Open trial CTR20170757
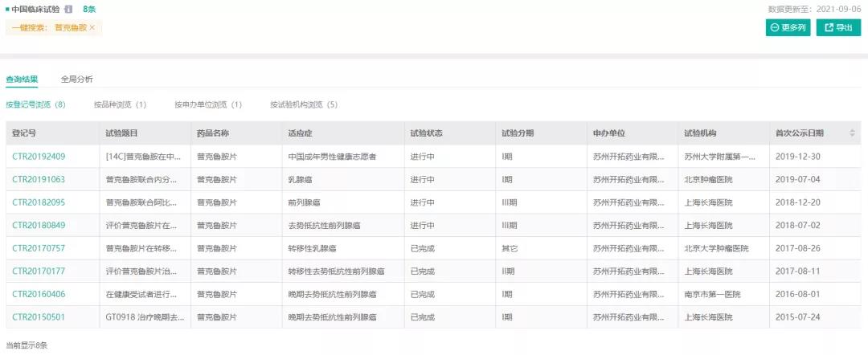This screenshot has height=355, width=868. click(39, 248)
